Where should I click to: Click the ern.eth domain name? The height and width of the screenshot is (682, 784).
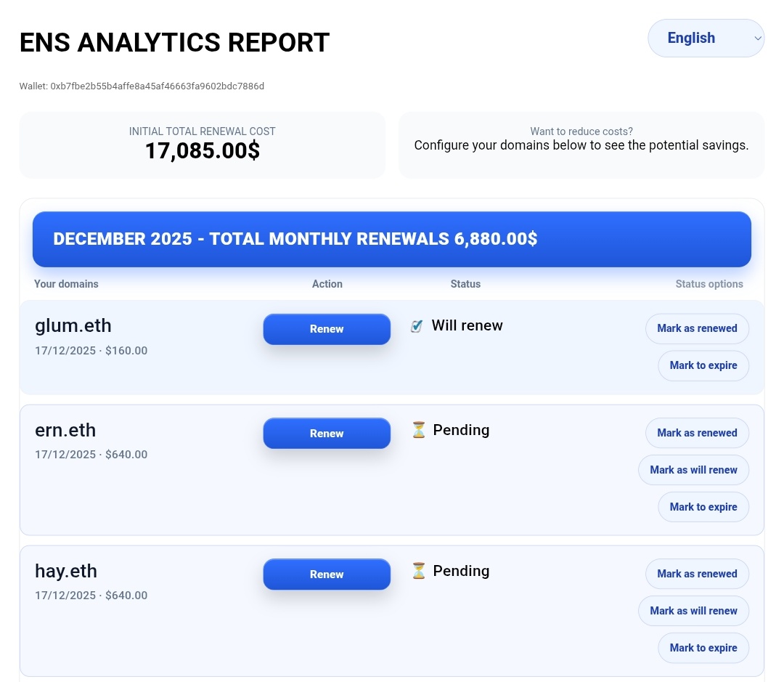pyautogui.click(x=65, y=430)
